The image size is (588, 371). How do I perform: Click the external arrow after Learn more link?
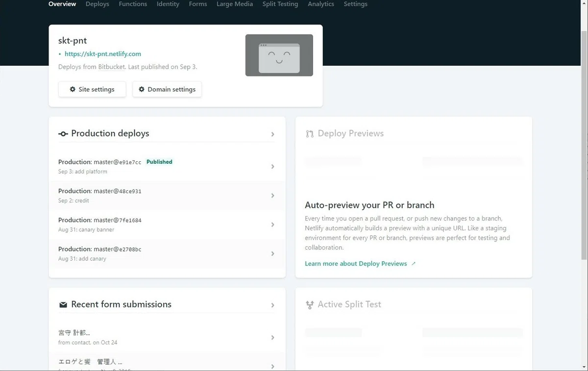point(413,264)
